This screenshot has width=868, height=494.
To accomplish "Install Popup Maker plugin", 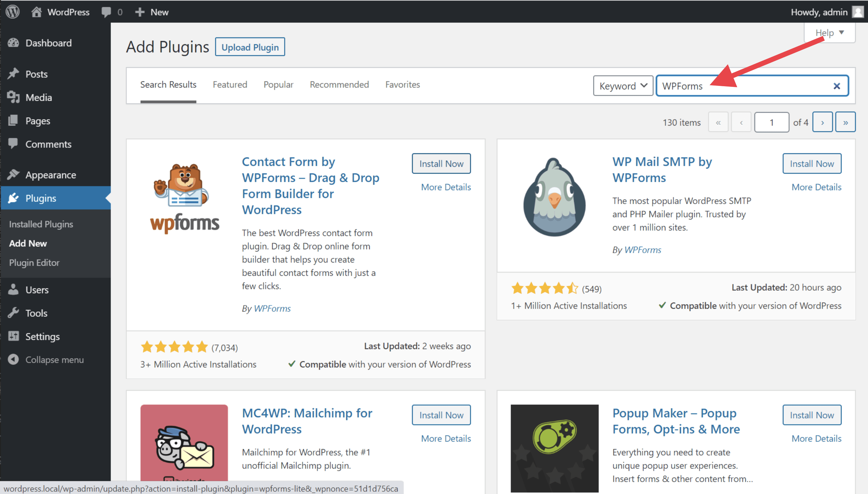I will (812, 415).
